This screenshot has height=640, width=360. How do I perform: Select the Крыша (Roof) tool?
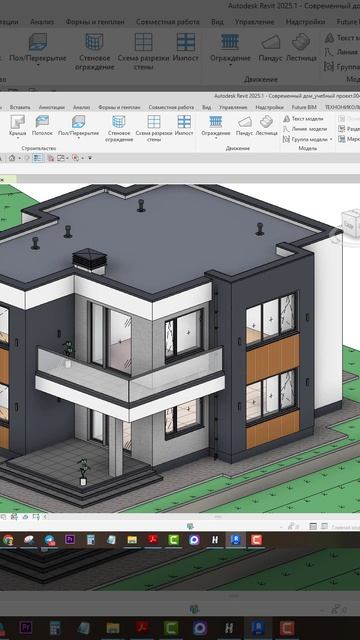(18, 126)
